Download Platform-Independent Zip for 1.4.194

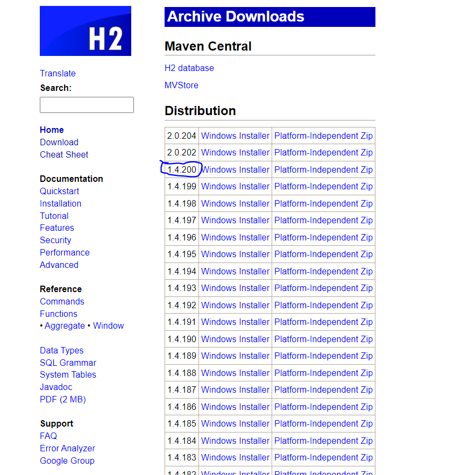pos(324,271)
